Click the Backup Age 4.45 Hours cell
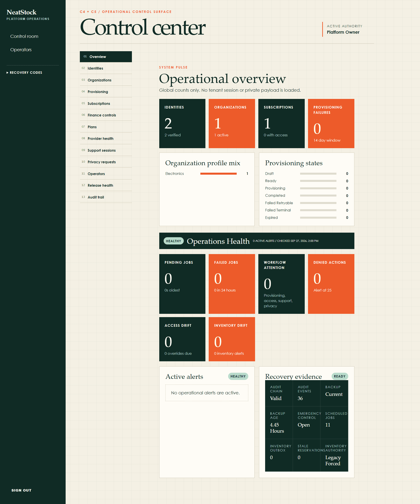This screenshot has height=504, width=420. point(279,423)
